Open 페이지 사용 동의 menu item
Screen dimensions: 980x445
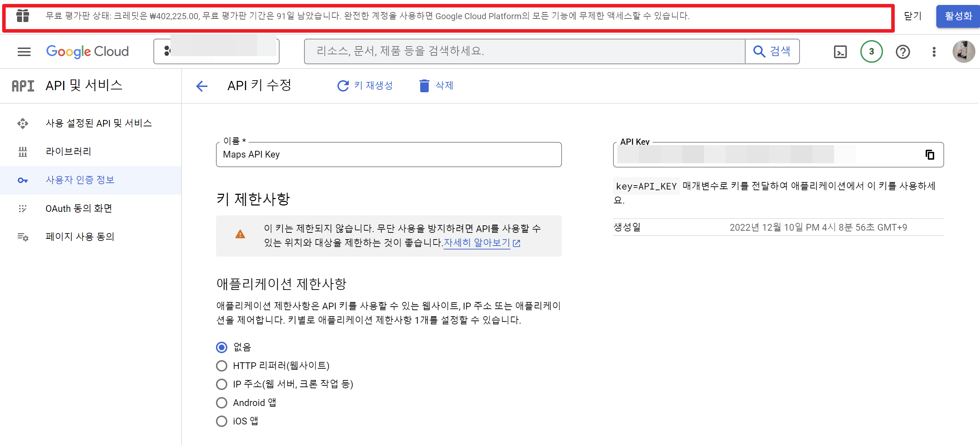point(91,236)
